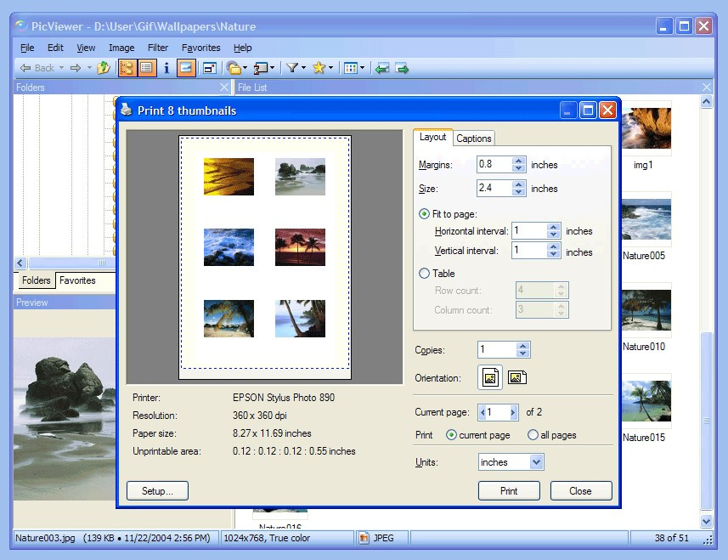Open the File menu
This screenshot has width=728, height=560.
[x=27, y=48]
